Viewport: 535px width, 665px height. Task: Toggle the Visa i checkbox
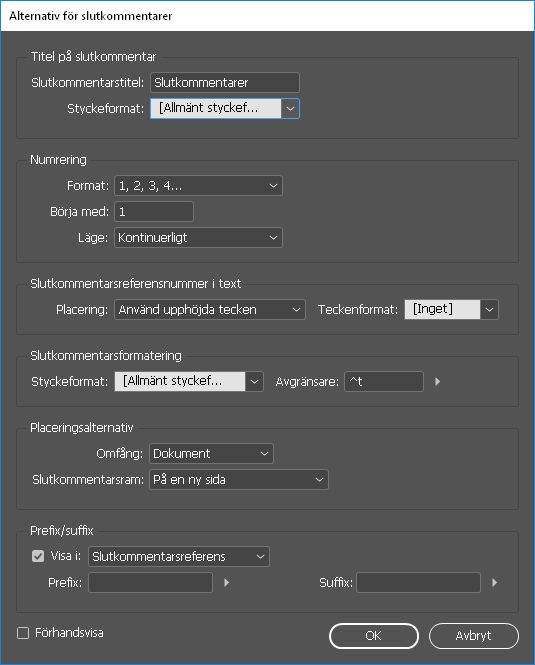pos(38,556)
